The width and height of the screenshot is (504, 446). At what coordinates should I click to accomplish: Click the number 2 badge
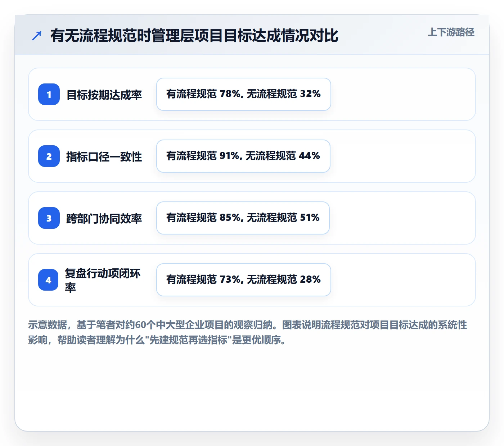click(x=49, y=156)
